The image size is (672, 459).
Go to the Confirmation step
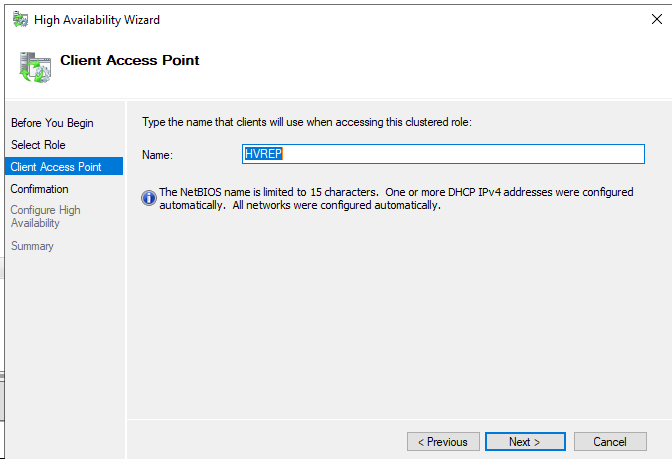click(x=39, y=189)
